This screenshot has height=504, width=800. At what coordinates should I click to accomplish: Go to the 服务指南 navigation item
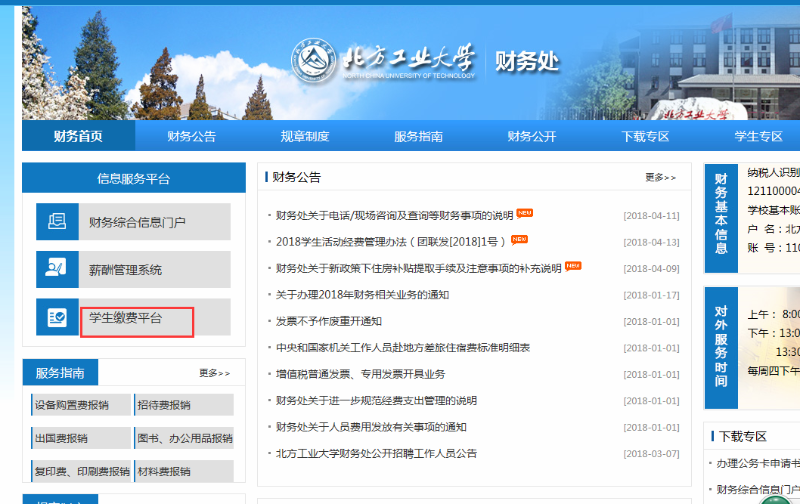click(418, 136)
